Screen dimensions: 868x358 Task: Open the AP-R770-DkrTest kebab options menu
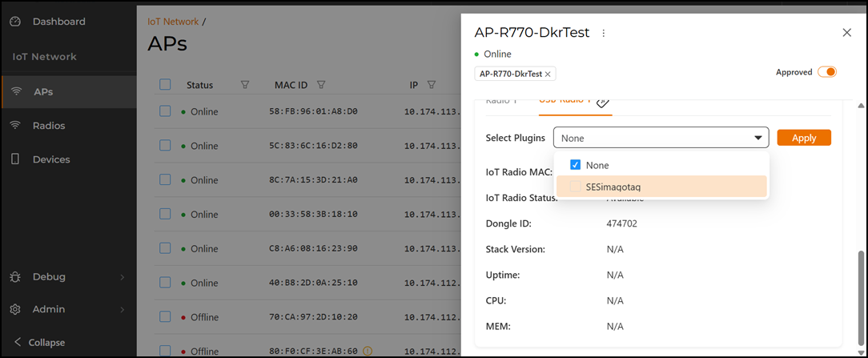tap(604, 33)
